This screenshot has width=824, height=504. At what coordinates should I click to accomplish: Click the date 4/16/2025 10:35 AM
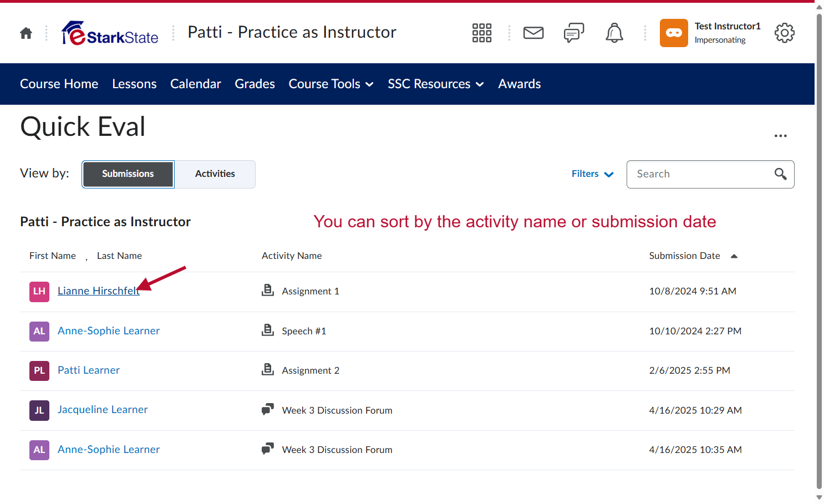click(x=695, y=450)
